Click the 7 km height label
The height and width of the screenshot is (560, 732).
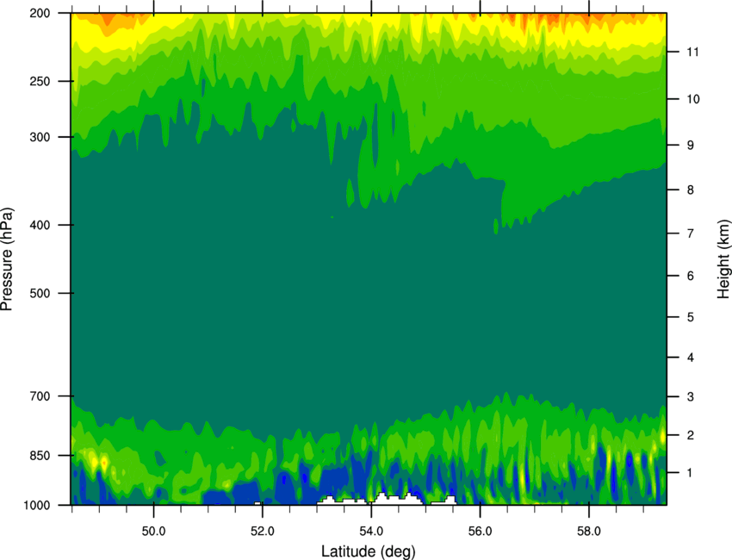click(691, 233)
